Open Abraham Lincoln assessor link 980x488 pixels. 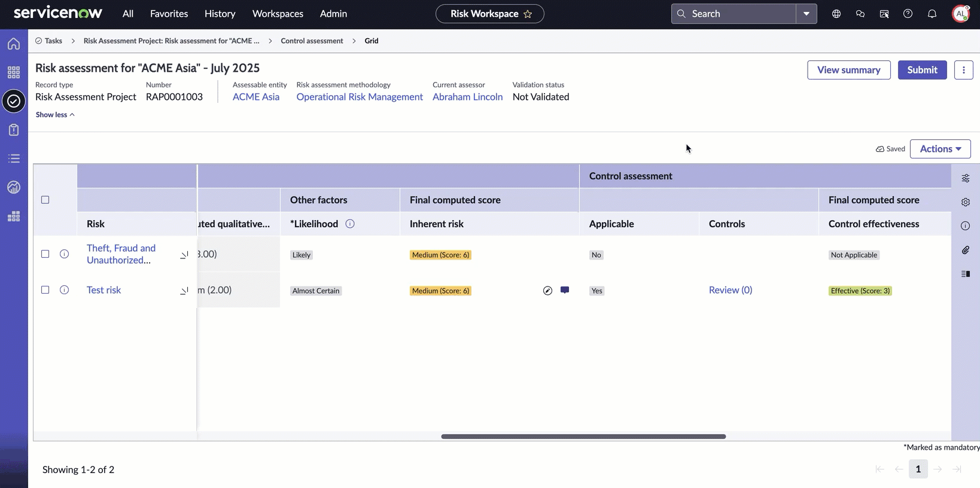467,97
